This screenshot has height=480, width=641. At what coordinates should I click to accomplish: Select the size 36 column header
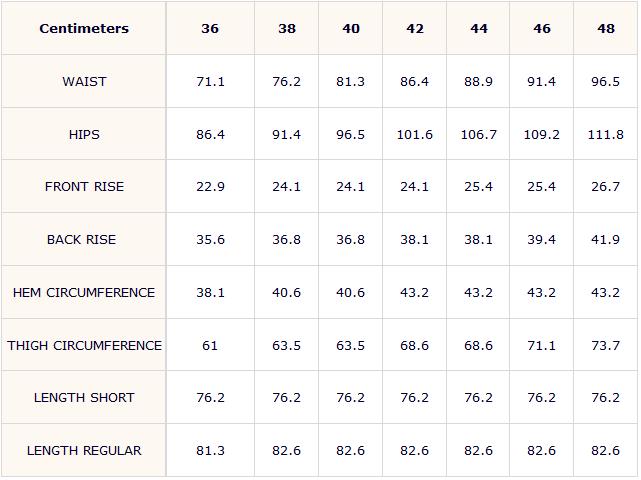[210, 28]
